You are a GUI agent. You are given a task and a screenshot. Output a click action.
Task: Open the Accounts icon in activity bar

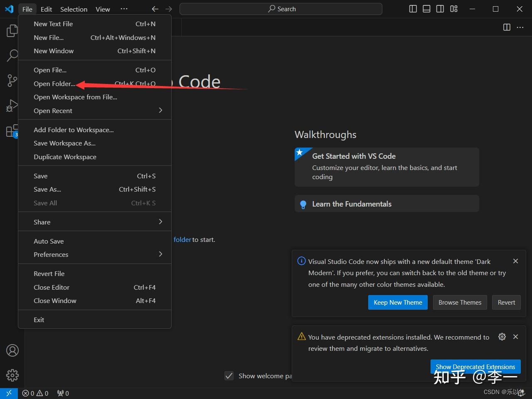coord(12,350)
